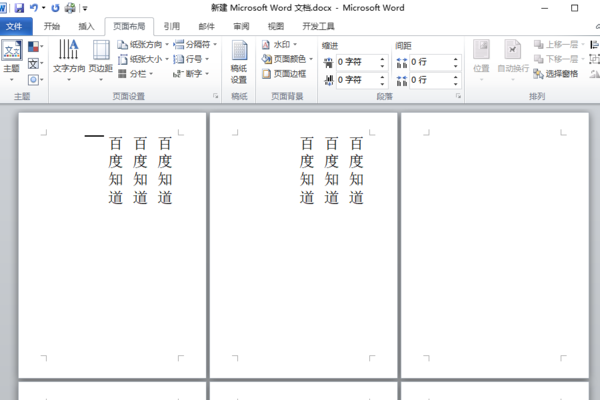Image resolution: width=600 pixels, height=400 pixels.
Task: Switch to the 邮件 (Mailings) tab
Action: click(206, 26)
